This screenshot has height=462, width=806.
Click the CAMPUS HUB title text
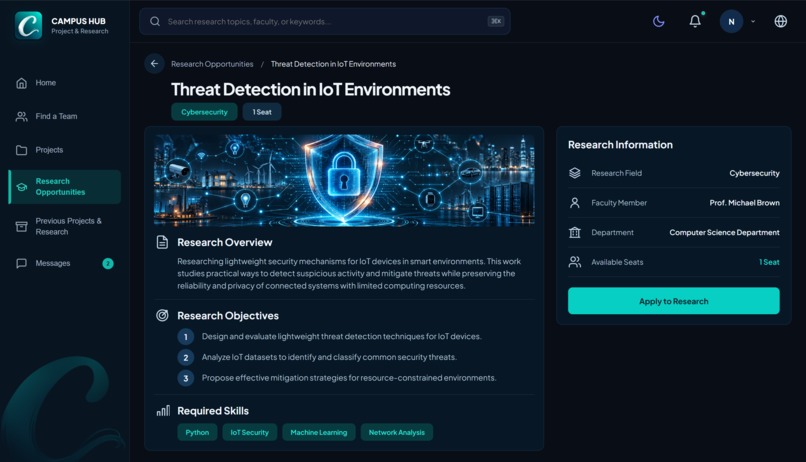tap(78, 21)
